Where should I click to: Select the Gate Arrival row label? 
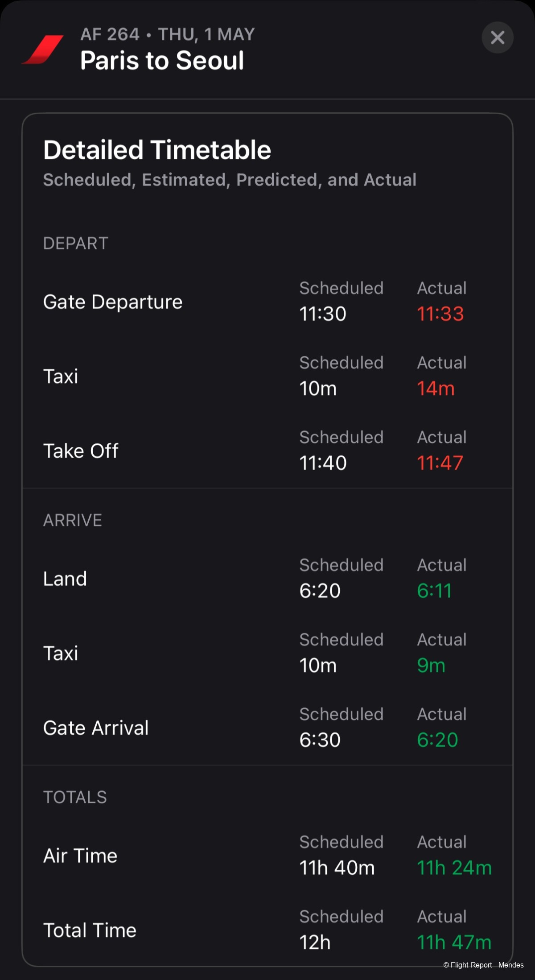96,728
